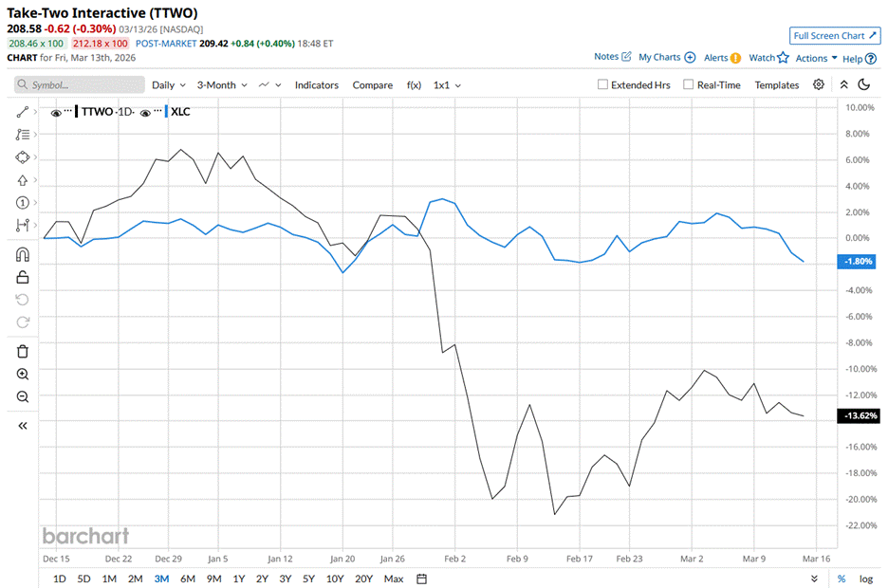Enable the Extended Hrs checkbox
Viewport: 888px width, 588px height.
point(603,84)
